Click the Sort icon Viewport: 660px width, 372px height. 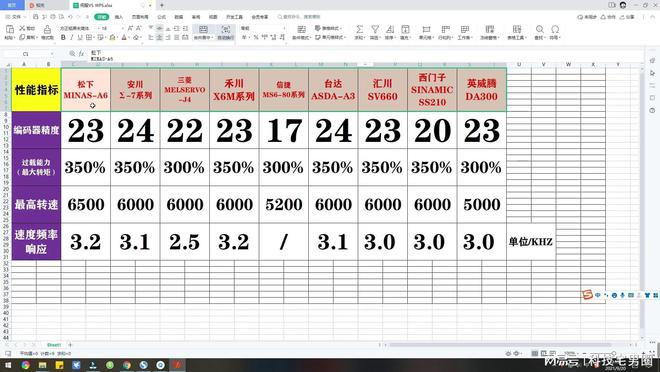click(x=390, y=29)
